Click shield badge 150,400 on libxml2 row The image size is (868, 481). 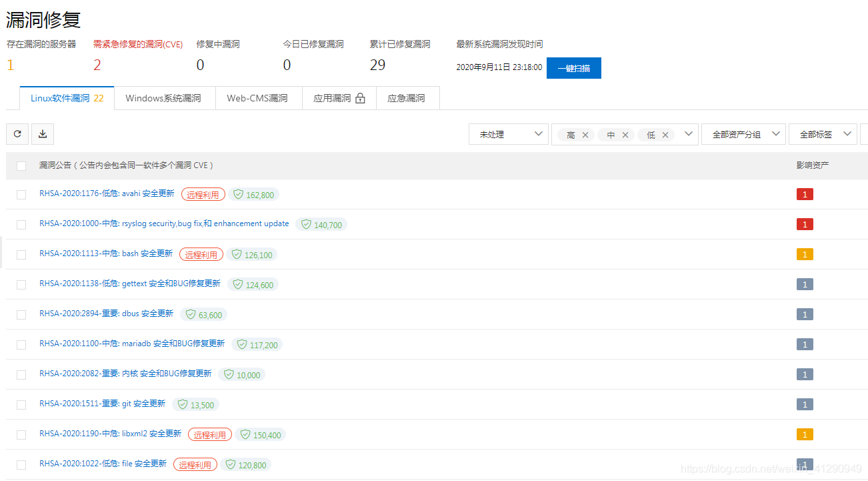point(260,435)
